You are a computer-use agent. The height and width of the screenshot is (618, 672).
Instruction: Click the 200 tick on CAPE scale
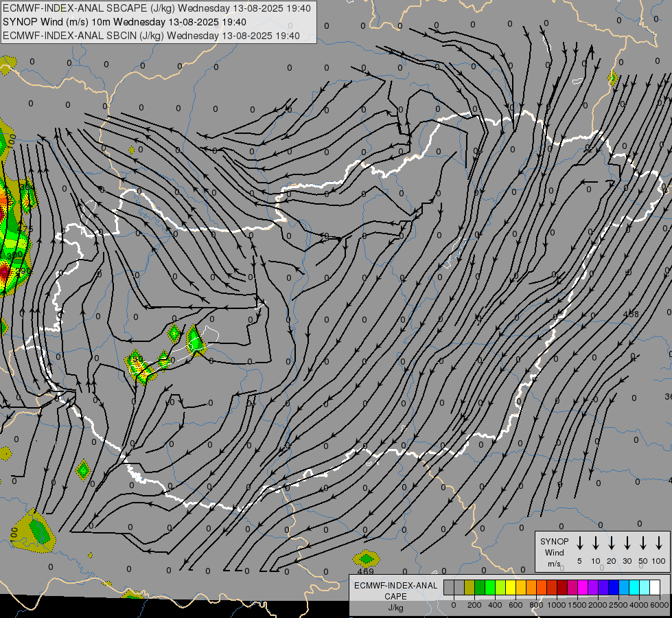click(474, 605)
